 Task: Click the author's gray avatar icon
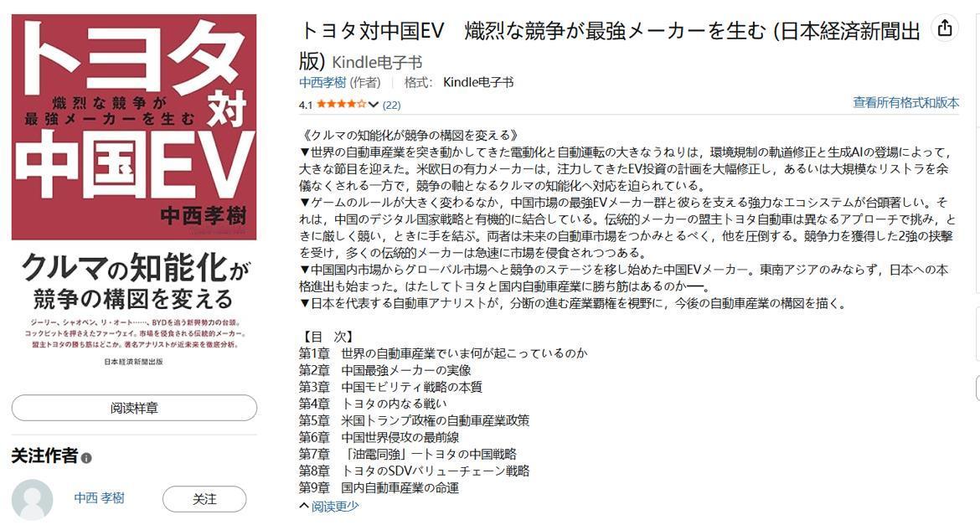coord(33,499)
